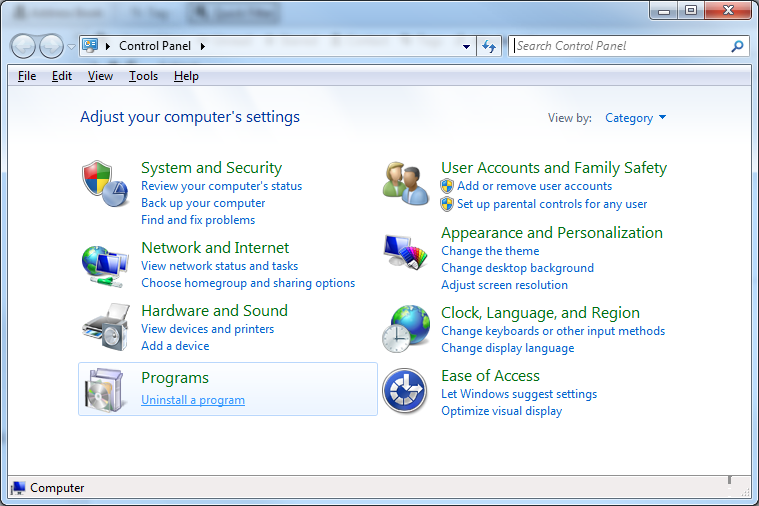Open Appearance and Personalization monitor icon
This screenshot has width=759, height=506.
(x=406, y=252)
